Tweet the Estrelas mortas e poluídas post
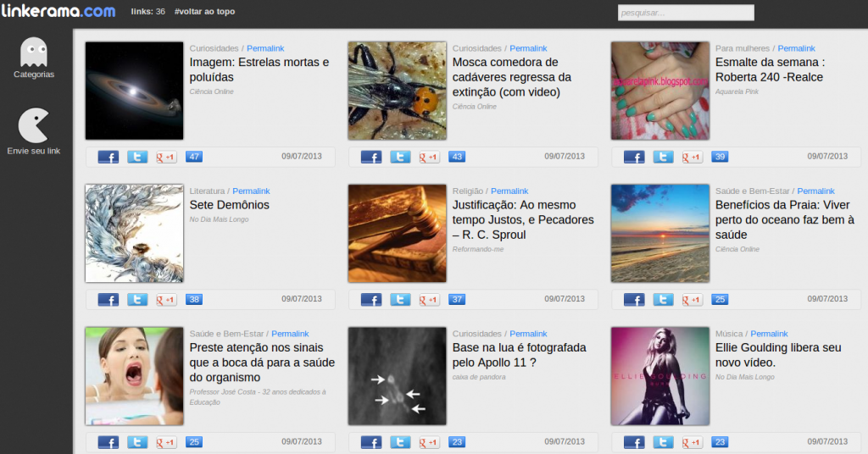Viewport: 868px width, 454px height. [x=137, y=157]
